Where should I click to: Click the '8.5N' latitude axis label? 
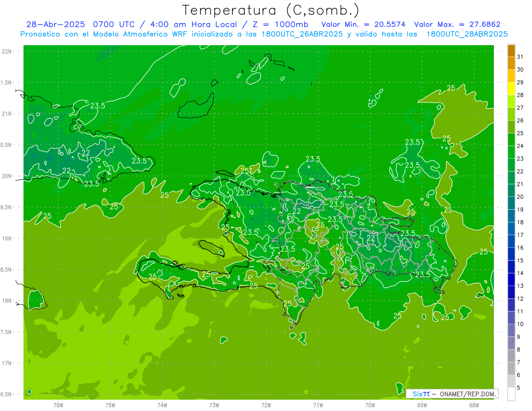7,270
